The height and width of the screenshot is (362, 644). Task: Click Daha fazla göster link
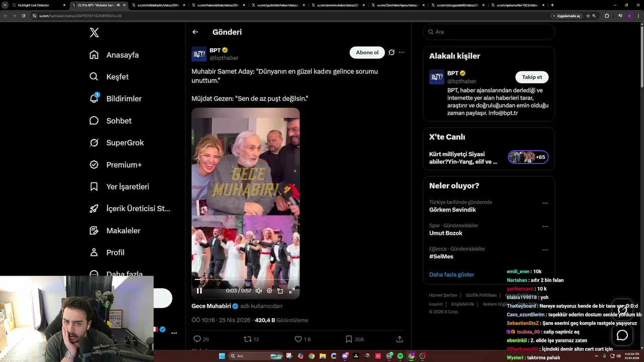click(452, 275)
